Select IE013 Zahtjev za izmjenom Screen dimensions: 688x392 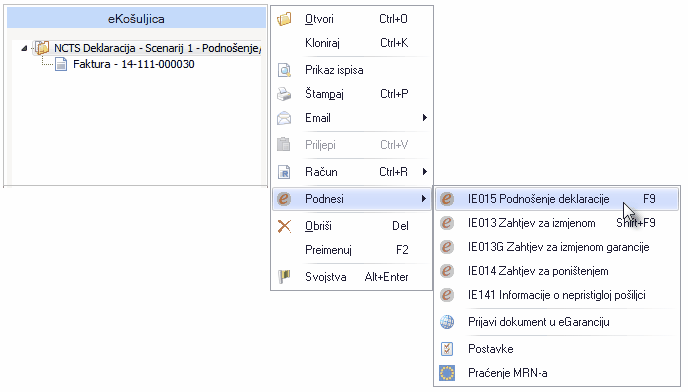tap(557, 223)
